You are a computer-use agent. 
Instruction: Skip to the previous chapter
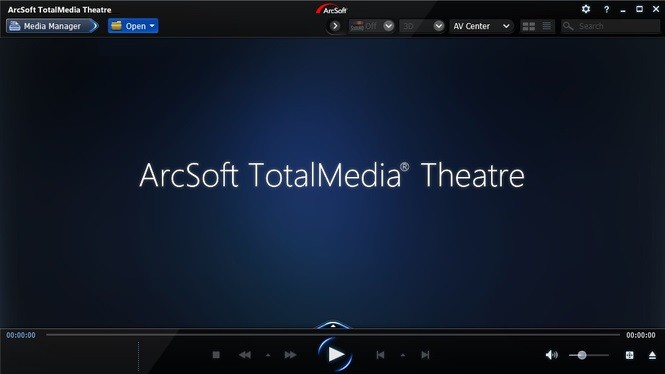(x=380, y=354)
